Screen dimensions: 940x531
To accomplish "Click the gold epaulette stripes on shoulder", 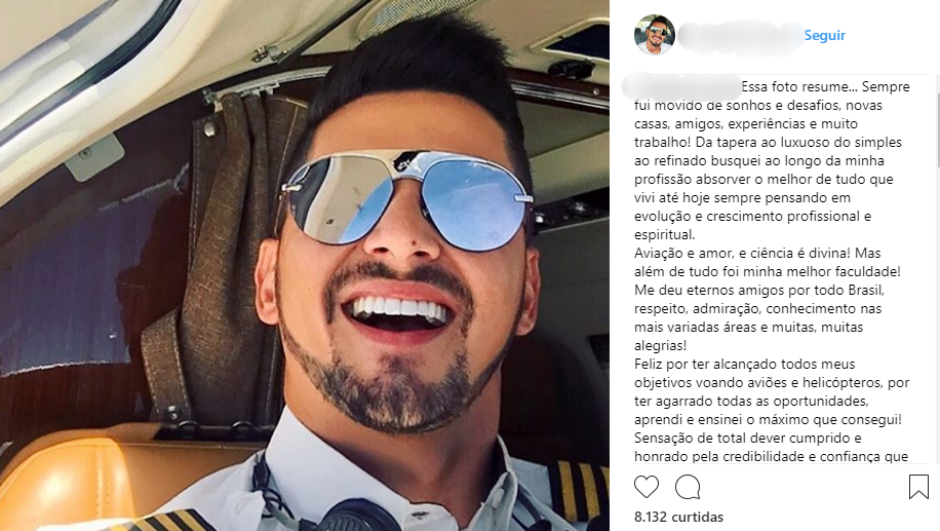I will (x=579, y=491).
